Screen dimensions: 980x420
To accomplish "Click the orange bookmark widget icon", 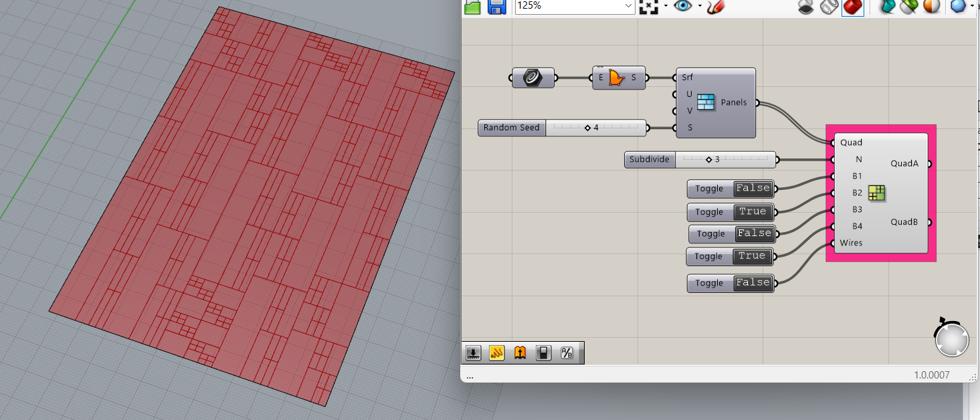I will click(x=520, y=352).
